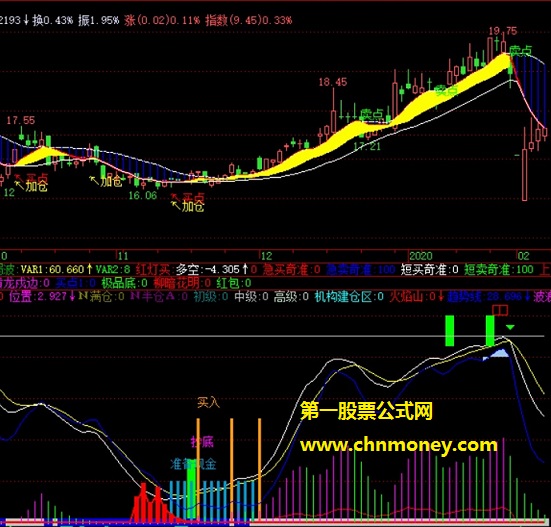
Task: Click the 卖点 marker above 17.21 label
Action: click(371, 114)
